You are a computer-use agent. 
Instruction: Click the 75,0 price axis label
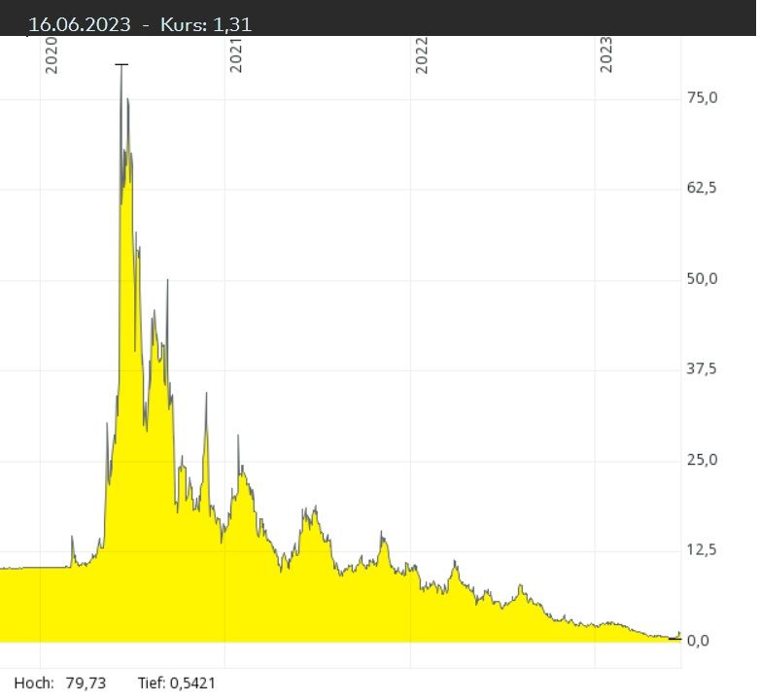click(x=702, y=98)
